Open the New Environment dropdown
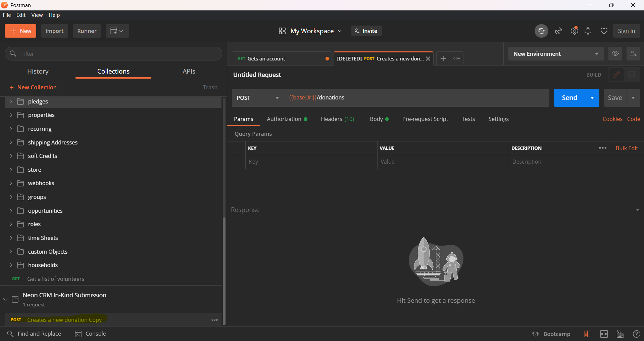 coord(556,54)
